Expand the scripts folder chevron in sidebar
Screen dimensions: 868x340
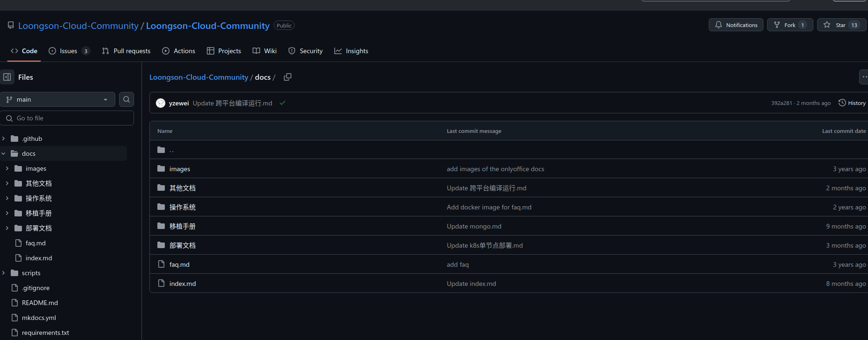coord(4,273)
